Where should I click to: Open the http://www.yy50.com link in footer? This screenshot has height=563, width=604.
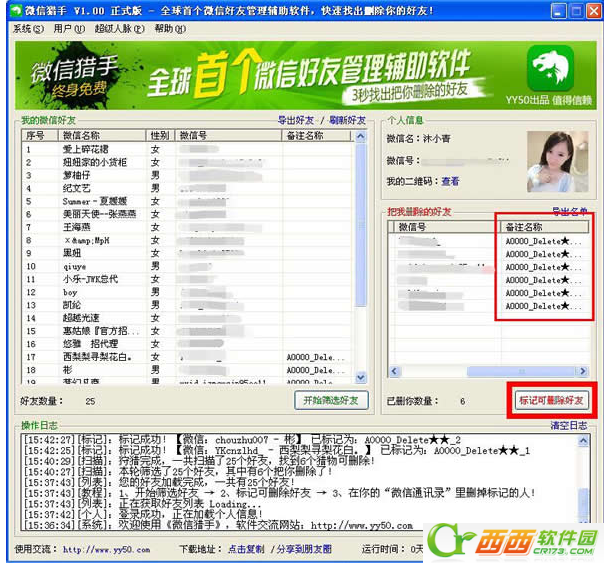(x=107, y=550)
